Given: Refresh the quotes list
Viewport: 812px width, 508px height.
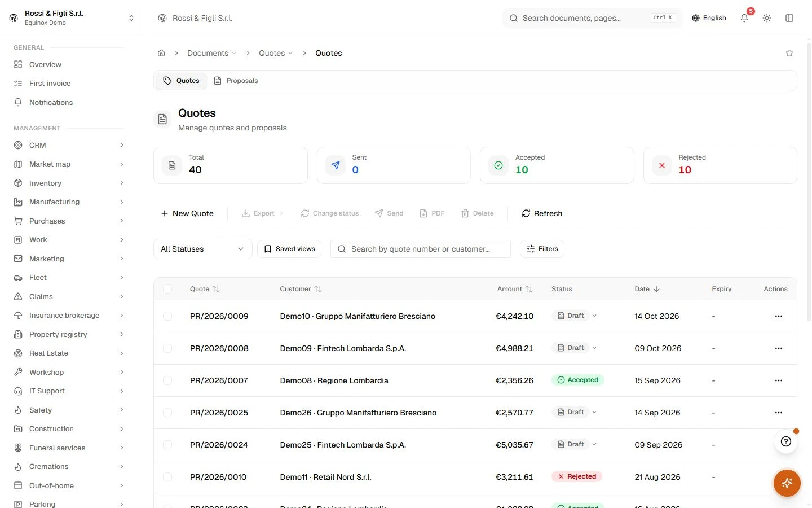Looking at the screenshot, I should tap(542, 213).
